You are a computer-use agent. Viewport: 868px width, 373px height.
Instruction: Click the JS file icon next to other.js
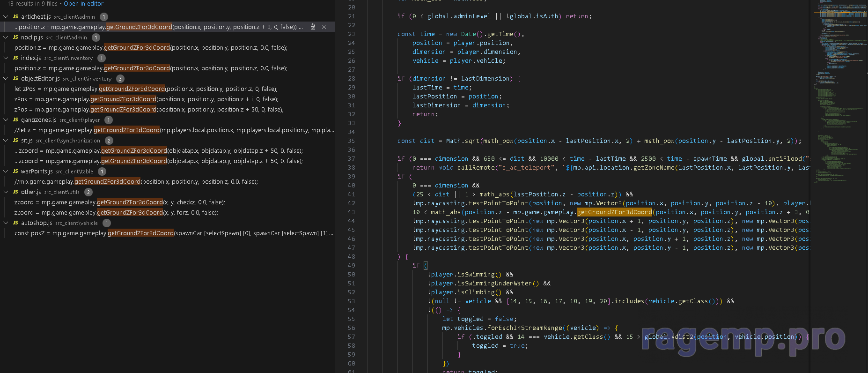[15, 192]
